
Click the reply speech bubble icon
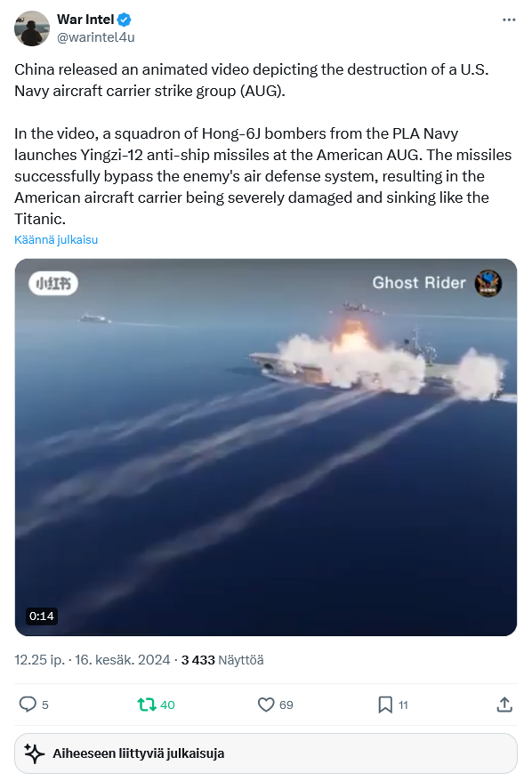coord(28,705)
